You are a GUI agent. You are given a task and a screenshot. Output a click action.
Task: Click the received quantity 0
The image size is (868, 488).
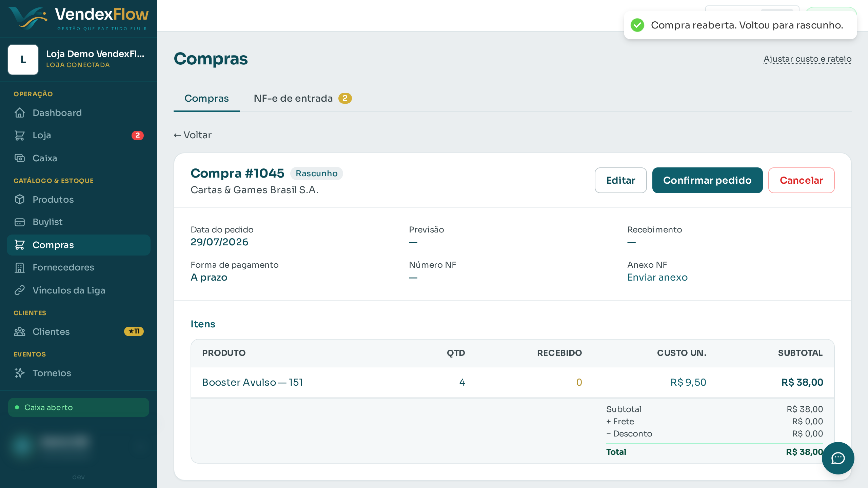coord(579,382)
